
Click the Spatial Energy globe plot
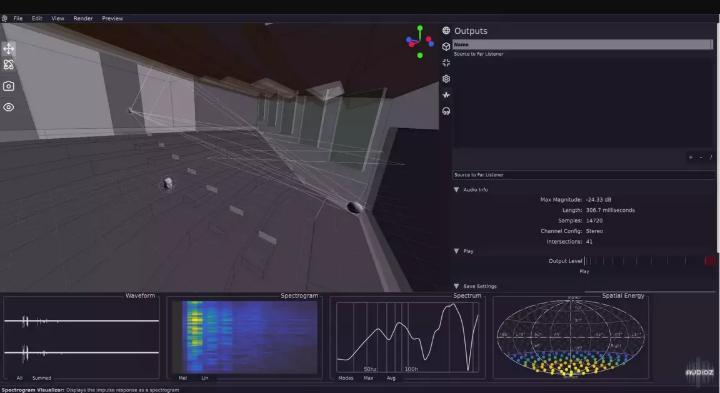(571, 338)
